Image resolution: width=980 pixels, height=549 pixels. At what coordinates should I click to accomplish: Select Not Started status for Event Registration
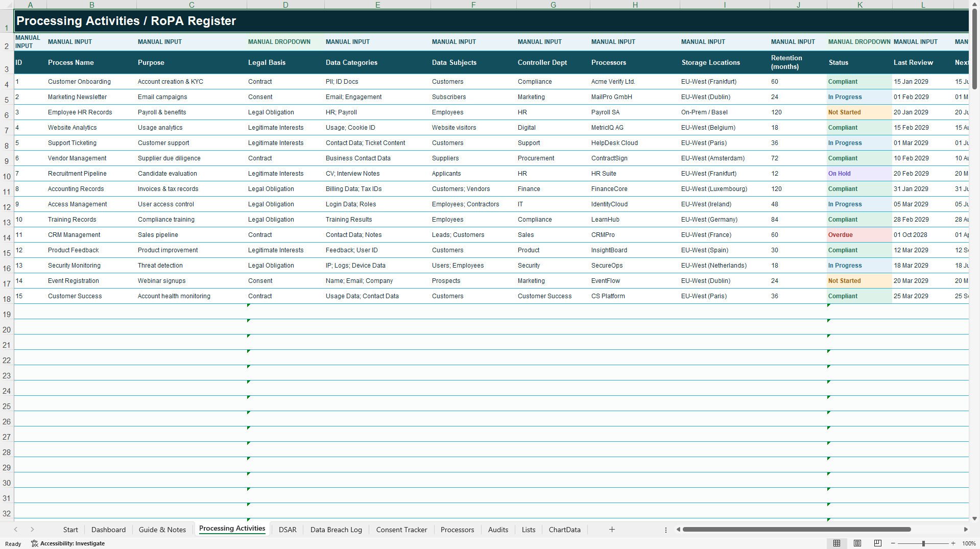click(859, 281)
